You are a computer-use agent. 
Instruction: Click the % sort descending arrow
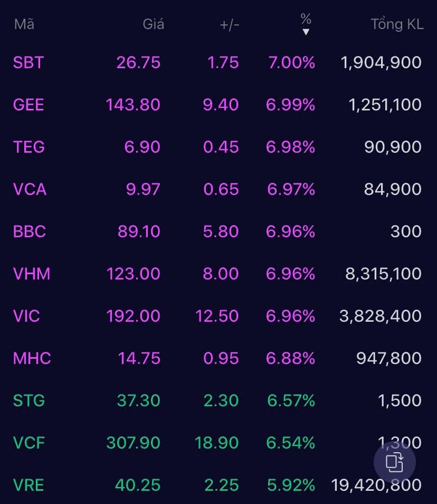pos(306,32)
